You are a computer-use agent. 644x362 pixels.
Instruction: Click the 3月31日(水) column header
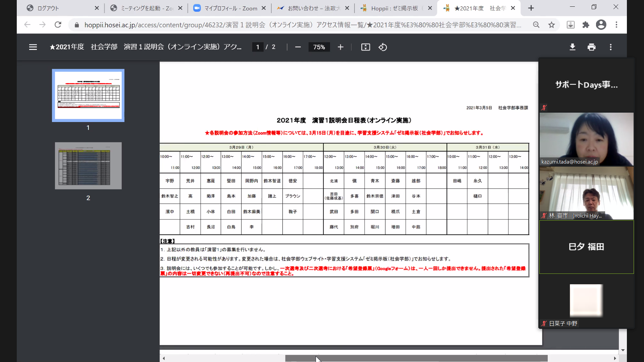coord(488,147)
